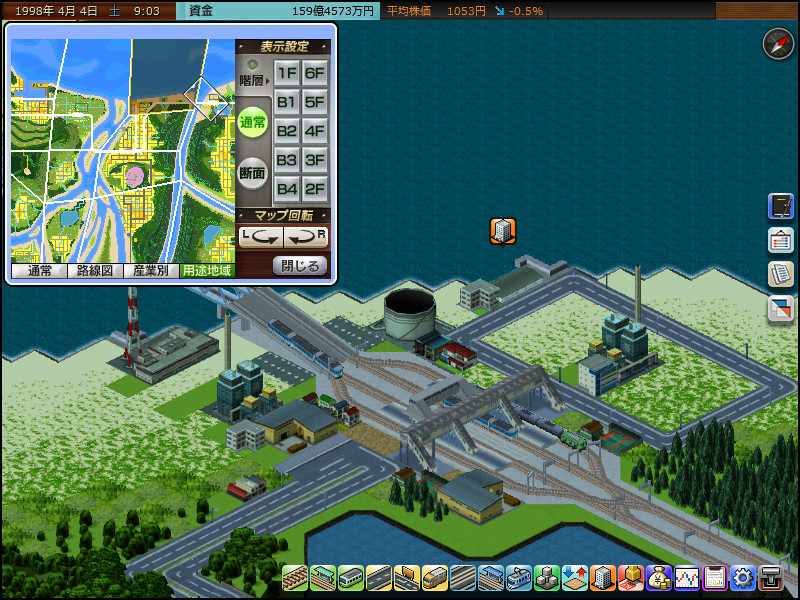Click the pink circle area on minimap
Viewport: 800px width, 600px height.
pos(135,177)
